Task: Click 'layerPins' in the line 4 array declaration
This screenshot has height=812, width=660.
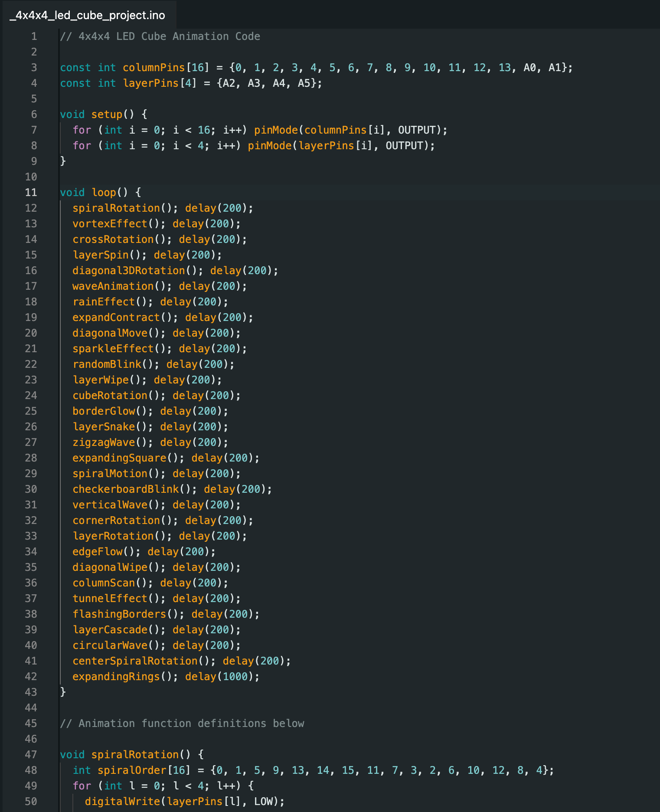Action: [x=151, y=83]
